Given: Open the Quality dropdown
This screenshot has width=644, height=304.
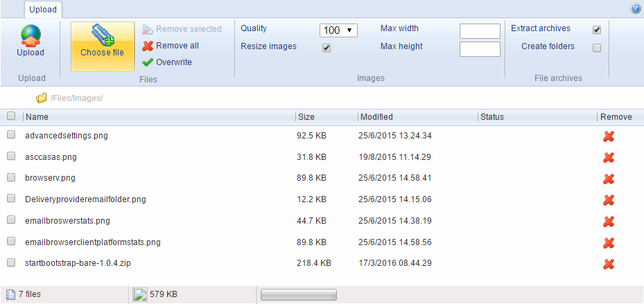Looking at the screenshot, I should pyautogui.click(x=338, y=30).
